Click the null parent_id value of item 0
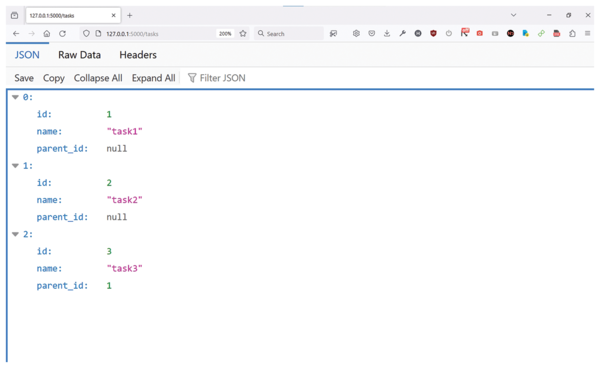This screenshot has height=368, width=600. click(117, 148)
